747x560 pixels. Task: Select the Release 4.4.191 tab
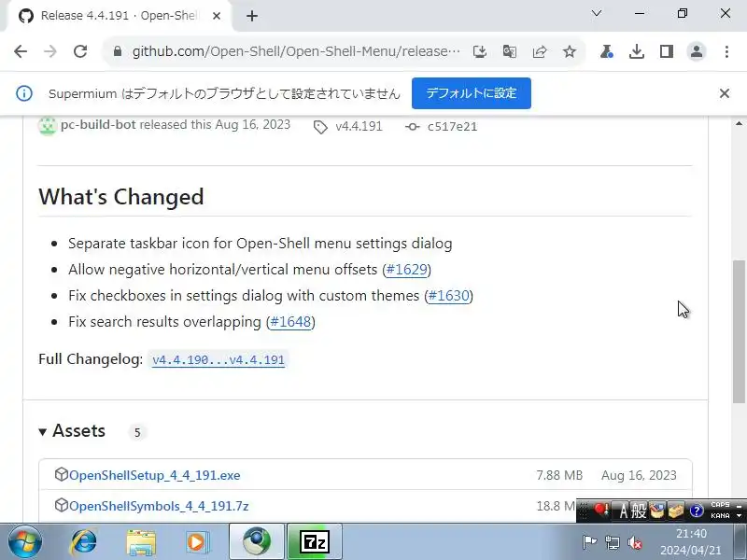[120, 16]
